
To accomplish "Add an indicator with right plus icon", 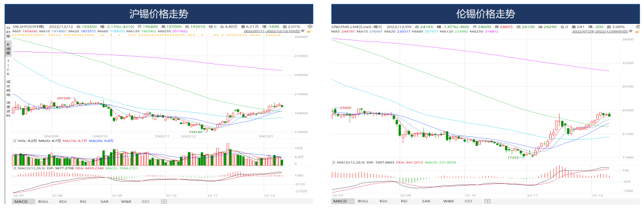I will 487,201.
